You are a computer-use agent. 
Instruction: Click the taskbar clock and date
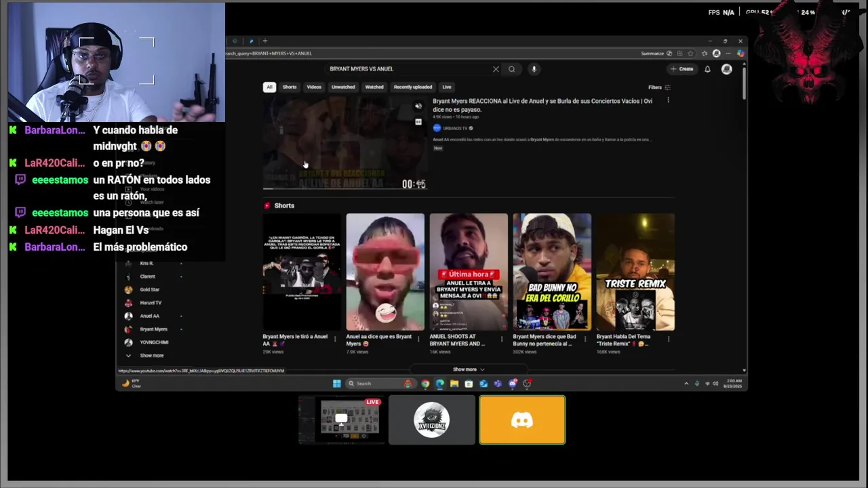(x=732, y=383)
